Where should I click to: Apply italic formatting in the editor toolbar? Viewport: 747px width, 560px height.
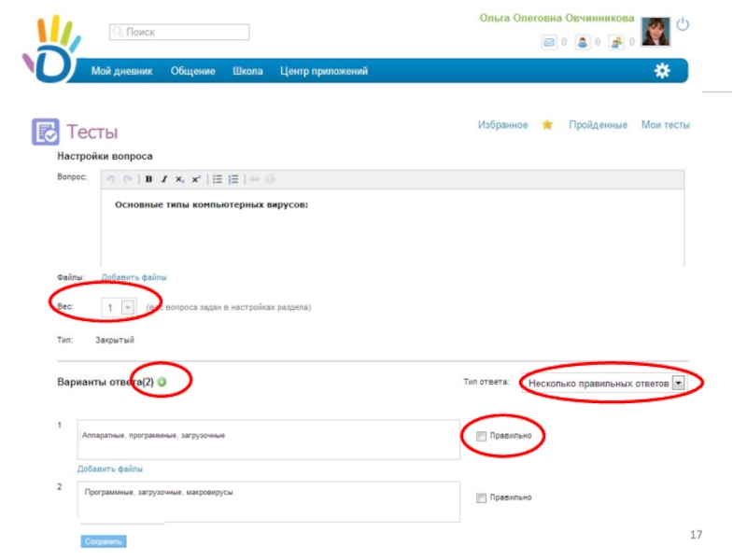tap(164, 179)
